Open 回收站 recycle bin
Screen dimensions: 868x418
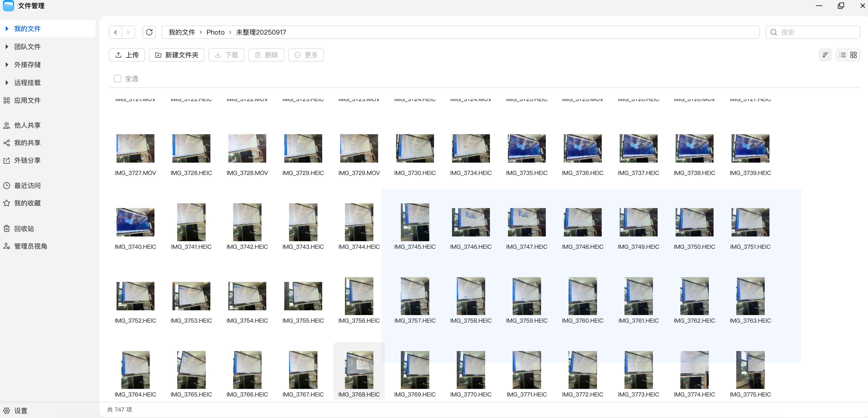24,228
